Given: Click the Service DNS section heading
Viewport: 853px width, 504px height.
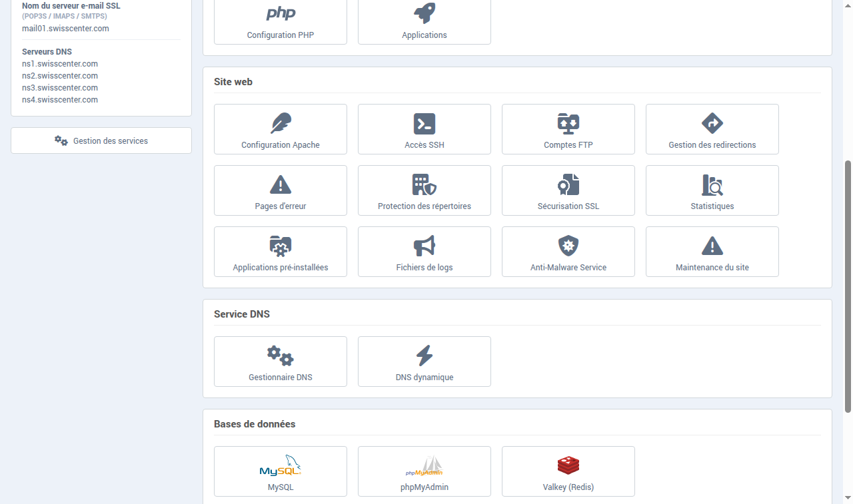Looking at the screenshot, I should point(242,314).
